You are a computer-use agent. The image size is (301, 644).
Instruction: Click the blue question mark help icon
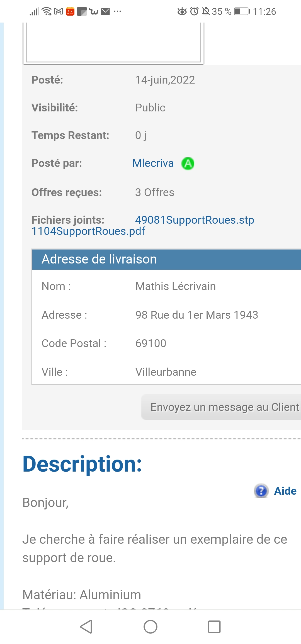click(x=261, y=491)
